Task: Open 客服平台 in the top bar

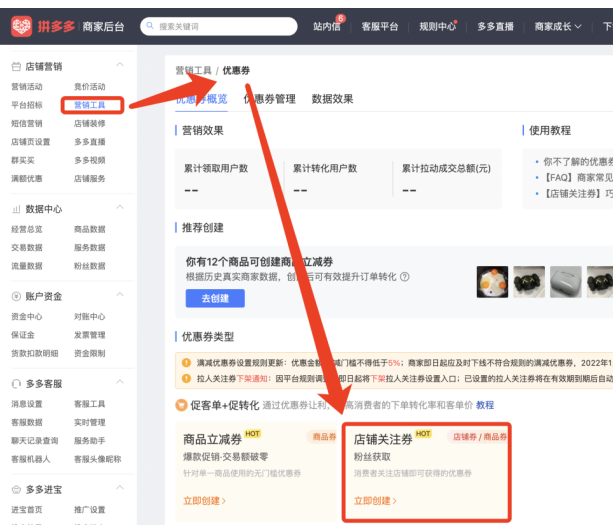Action: (x=380, y=27)
